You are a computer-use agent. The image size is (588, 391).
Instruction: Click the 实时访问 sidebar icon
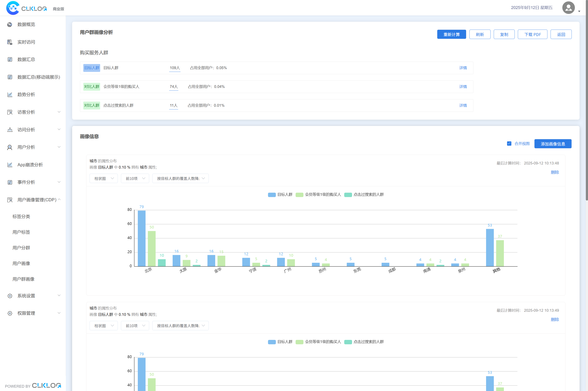tap(10, 42)
